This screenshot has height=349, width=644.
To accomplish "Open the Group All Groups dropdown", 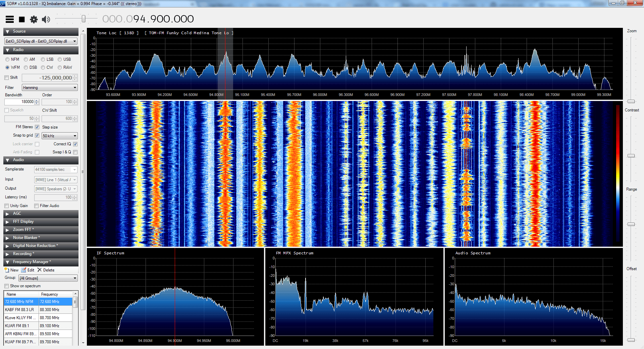I will click(48, 278).
